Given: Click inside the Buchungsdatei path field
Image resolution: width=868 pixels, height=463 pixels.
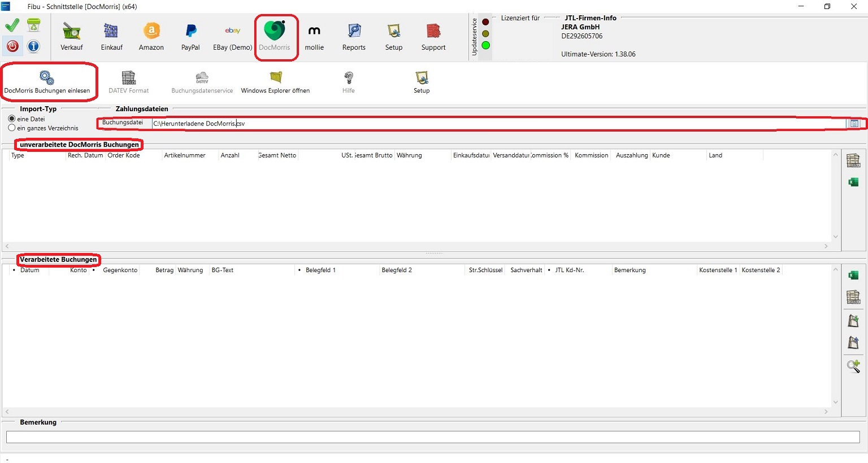Looking at the screenshot, I should click(x=497, y=124).
